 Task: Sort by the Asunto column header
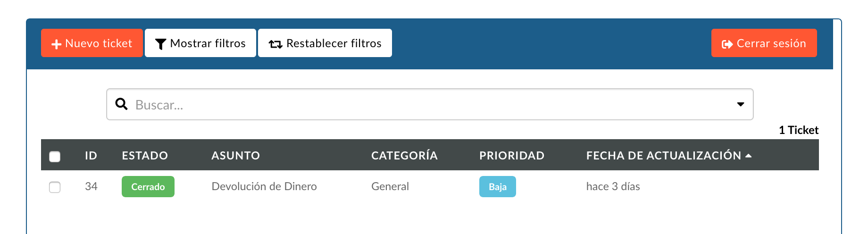(x=235, y=156)
